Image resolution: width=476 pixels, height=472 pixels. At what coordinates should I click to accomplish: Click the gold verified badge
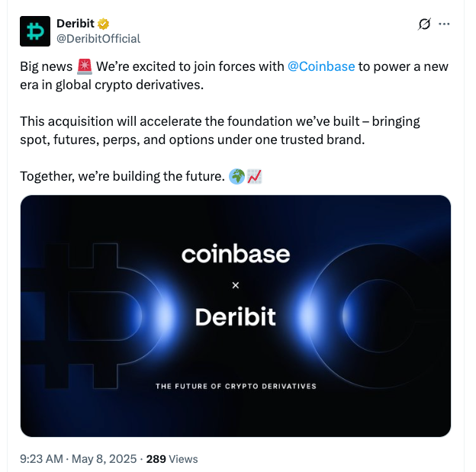pos(100,24)
